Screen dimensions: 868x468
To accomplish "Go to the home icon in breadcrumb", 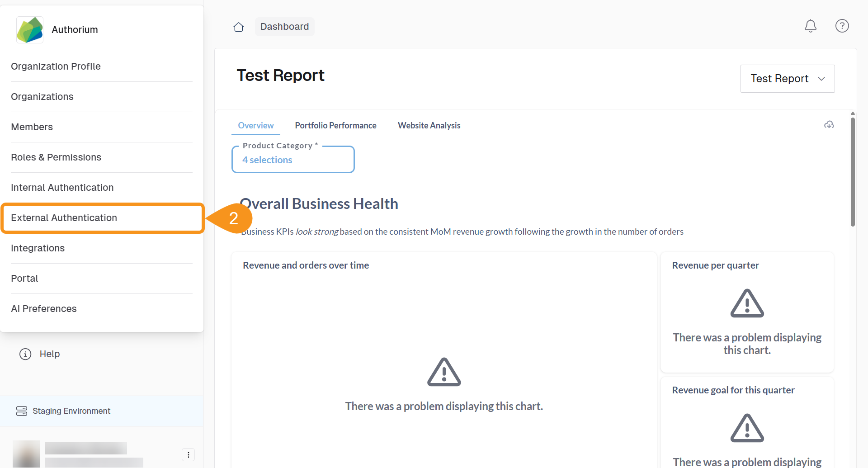I will 239,27.
